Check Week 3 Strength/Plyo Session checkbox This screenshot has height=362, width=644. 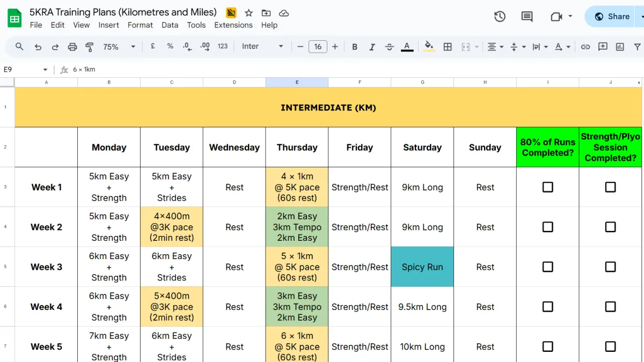point(610,267)
